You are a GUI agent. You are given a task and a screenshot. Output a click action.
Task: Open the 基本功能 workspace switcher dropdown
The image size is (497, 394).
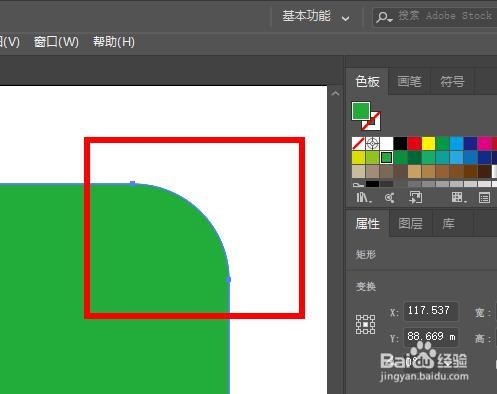pos(316,16)
